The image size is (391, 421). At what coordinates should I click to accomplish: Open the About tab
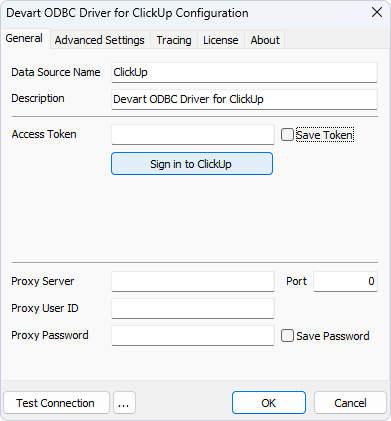[265, 40]
